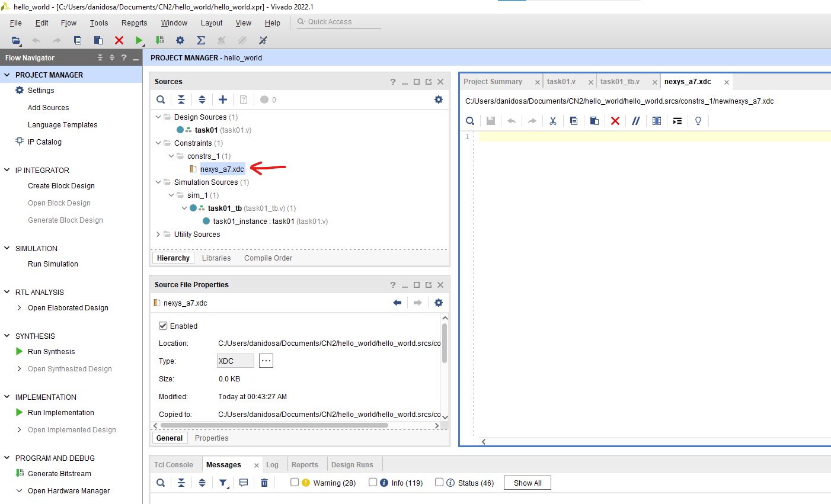
Task: Click Run Implementation in Flow Navigator
Action: tap(61, 412)
